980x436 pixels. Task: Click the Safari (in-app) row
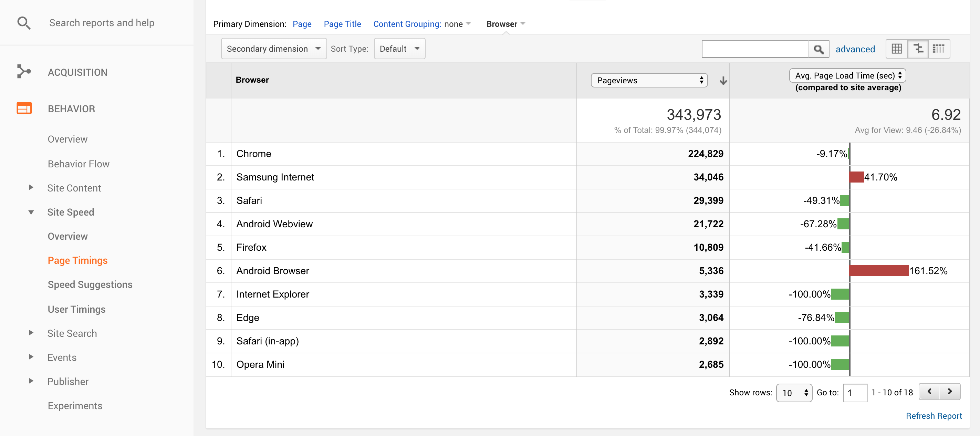tap(587, 341)
